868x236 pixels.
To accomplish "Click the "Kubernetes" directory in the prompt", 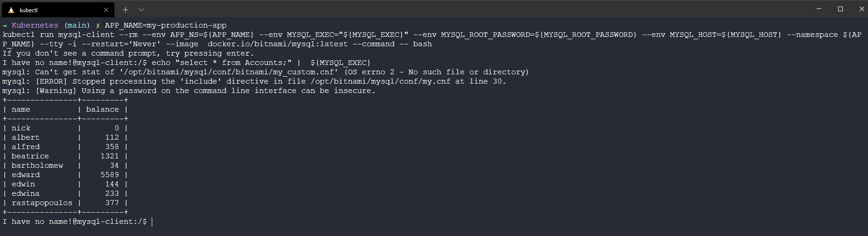I will [35, 25].
